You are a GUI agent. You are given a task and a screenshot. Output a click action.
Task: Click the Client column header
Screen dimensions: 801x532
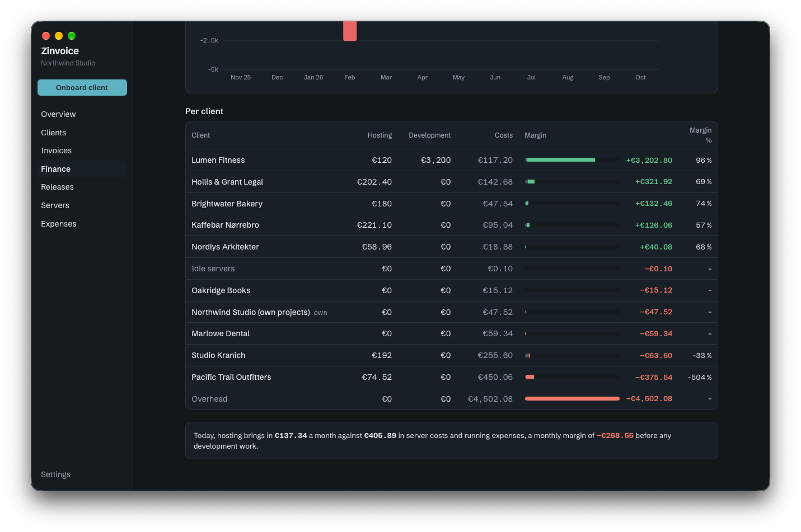point(201,135)
